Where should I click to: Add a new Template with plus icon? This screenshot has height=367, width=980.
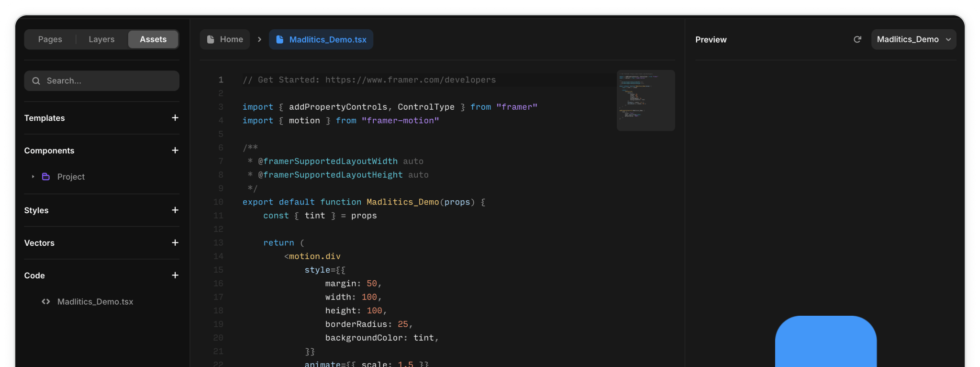[175, 118]
